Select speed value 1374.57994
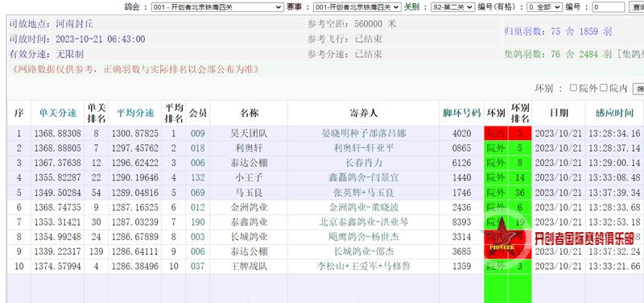Viewport: 644px width, 303px height. tap(57, 266)
